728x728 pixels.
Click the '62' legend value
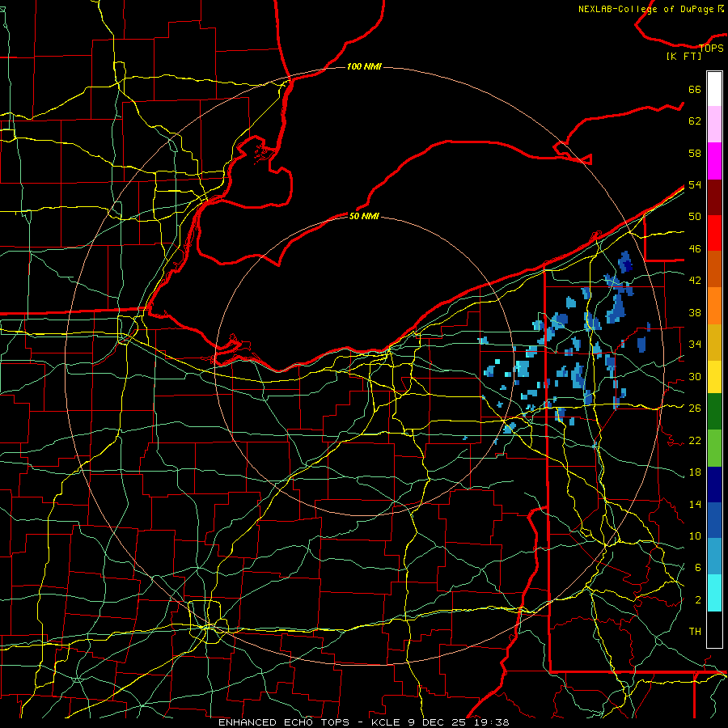pos(695,121)
